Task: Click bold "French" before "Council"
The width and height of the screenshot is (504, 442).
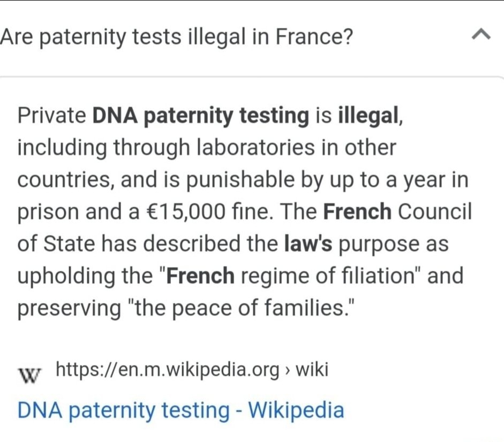Action: pyautogui.click(x=357, y=212)
